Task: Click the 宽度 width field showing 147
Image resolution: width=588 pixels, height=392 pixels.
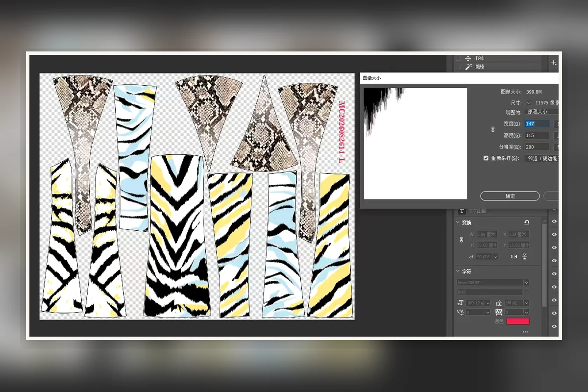Action: 537,124
